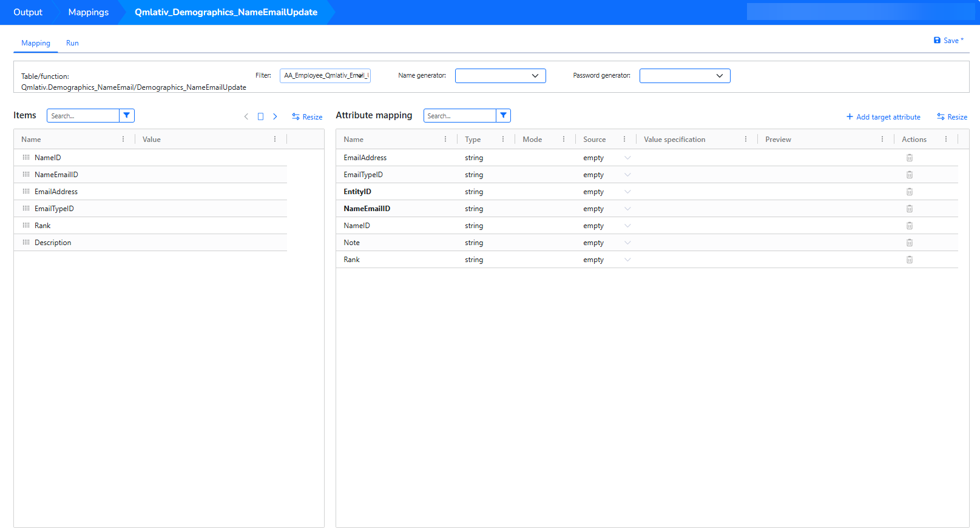Screen dimensions: 980x529
Task: Remove the EntityID attribute using trash icon
Action: pos(909,192)
